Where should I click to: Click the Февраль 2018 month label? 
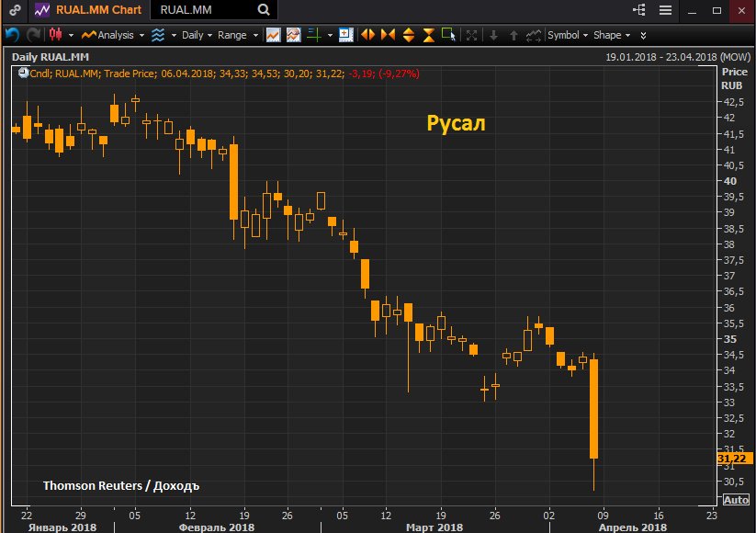click(x=217, y=527)
